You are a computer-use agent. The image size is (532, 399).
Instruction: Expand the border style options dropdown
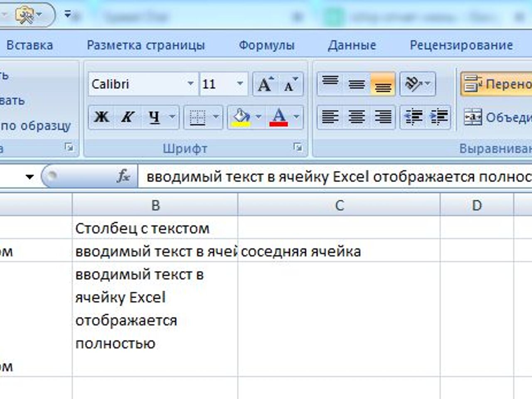tap(215, 117)
